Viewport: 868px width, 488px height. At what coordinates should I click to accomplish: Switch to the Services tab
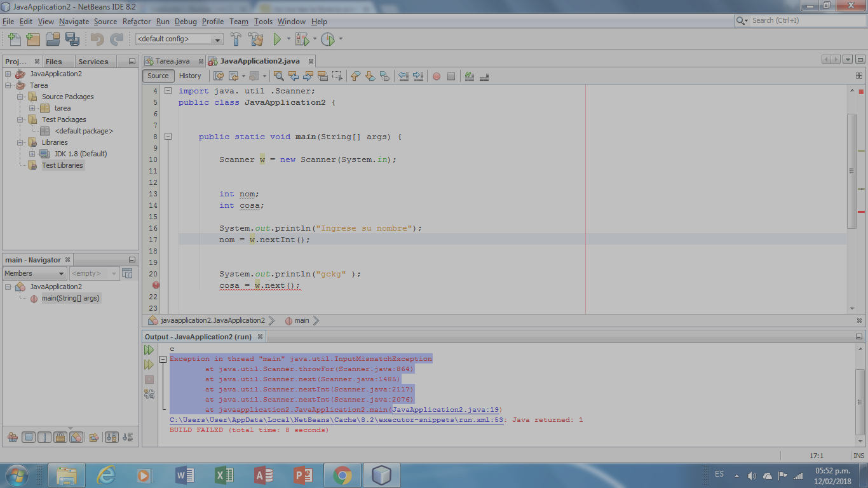point(93,62)
